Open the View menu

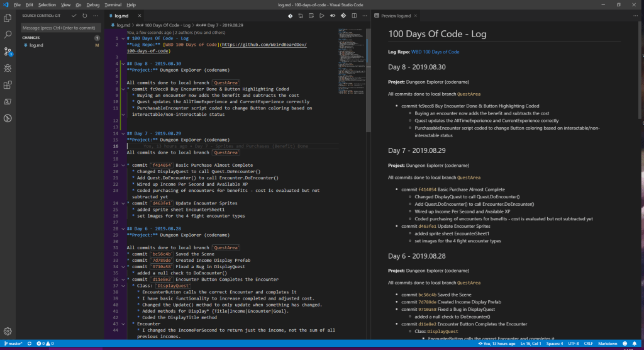[x=65, y=5]
